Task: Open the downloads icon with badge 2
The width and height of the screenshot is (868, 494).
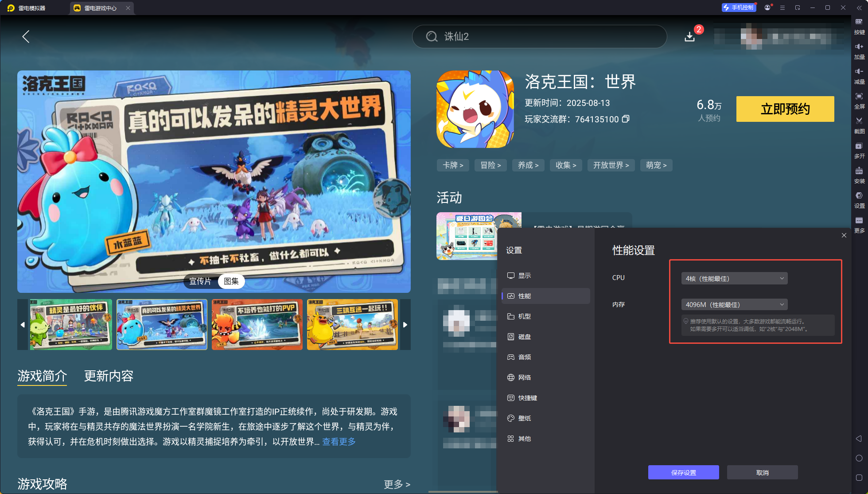Action: (x=690, y=36)
